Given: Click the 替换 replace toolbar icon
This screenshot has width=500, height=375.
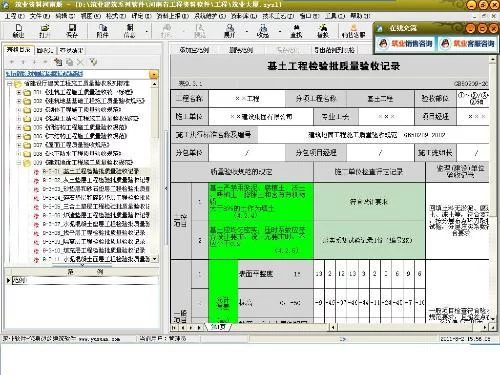Looking at the screenshot, I should click(323, 31).
